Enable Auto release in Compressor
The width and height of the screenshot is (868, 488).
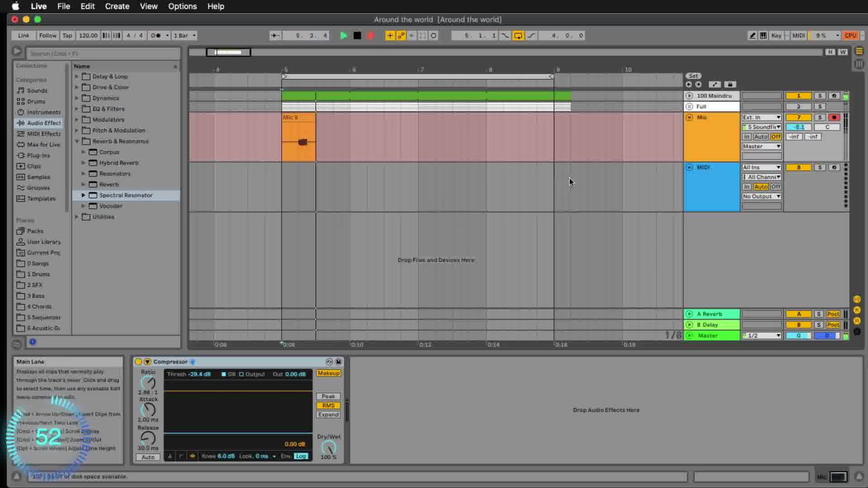coord(148,457)
